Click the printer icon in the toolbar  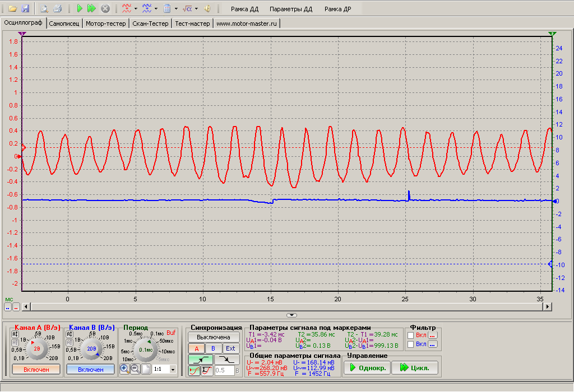tap(57, 9)
